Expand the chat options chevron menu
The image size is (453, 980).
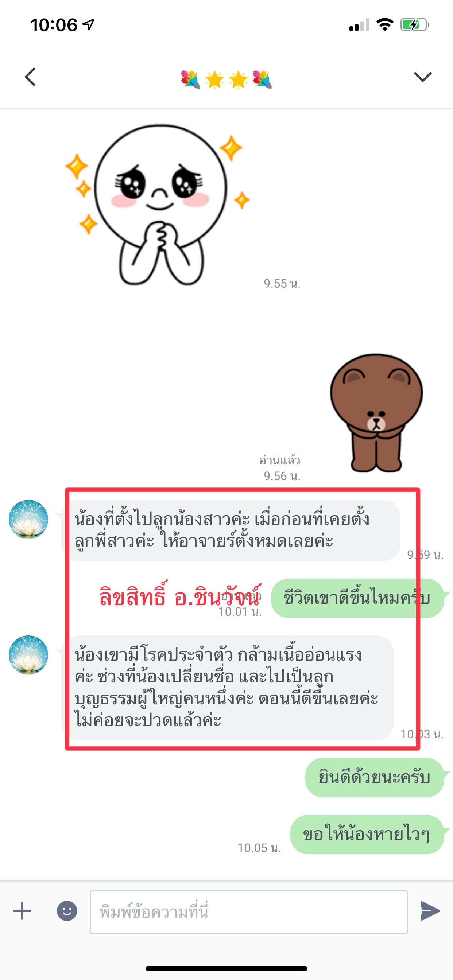423,77
